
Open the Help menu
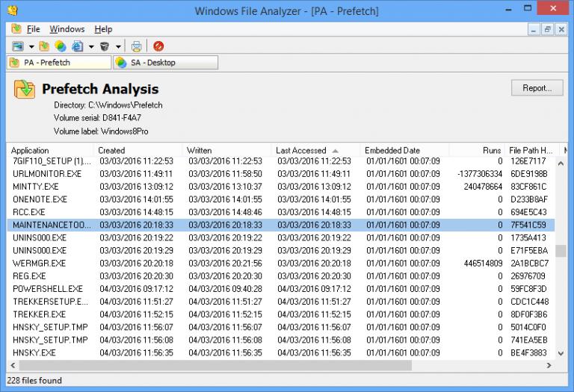[x=103, y=29]
